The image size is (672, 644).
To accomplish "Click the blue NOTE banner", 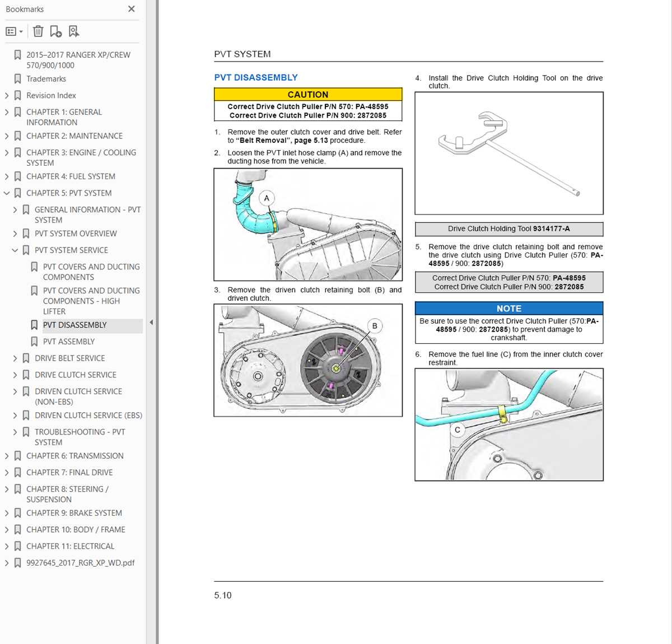I will coord(509,309).
